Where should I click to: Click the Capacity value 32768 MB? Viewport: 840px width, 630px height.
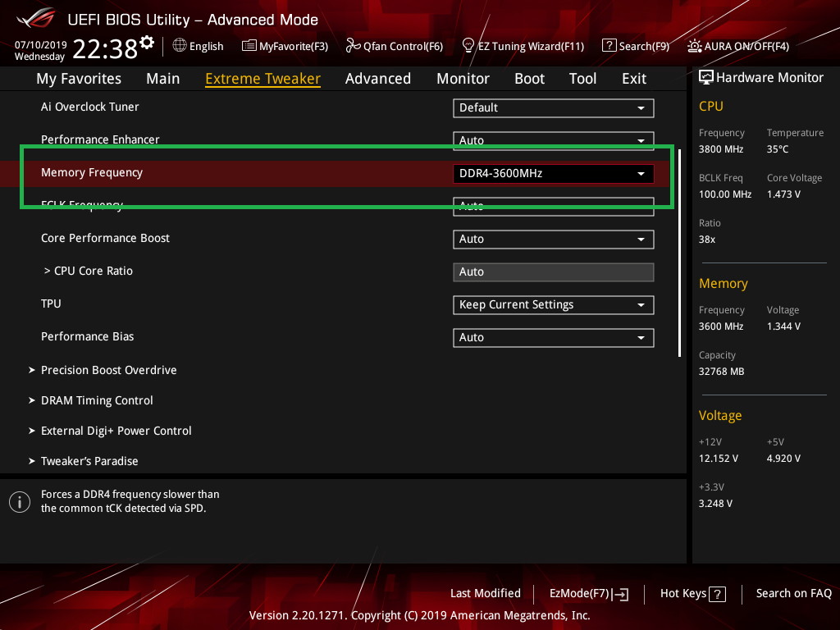coord(722,372)
